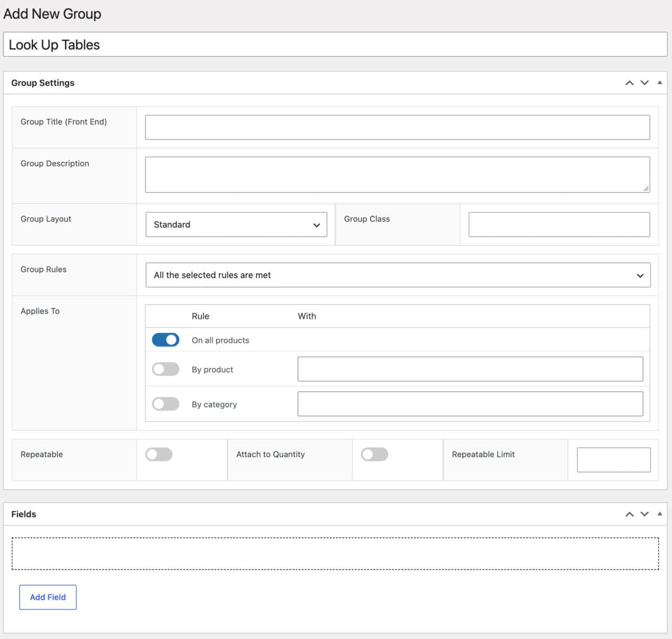Image resolution: width=672 pixels, height=639 pixels.
Task: Click the Fields panel heading
Action: (23, 514)
